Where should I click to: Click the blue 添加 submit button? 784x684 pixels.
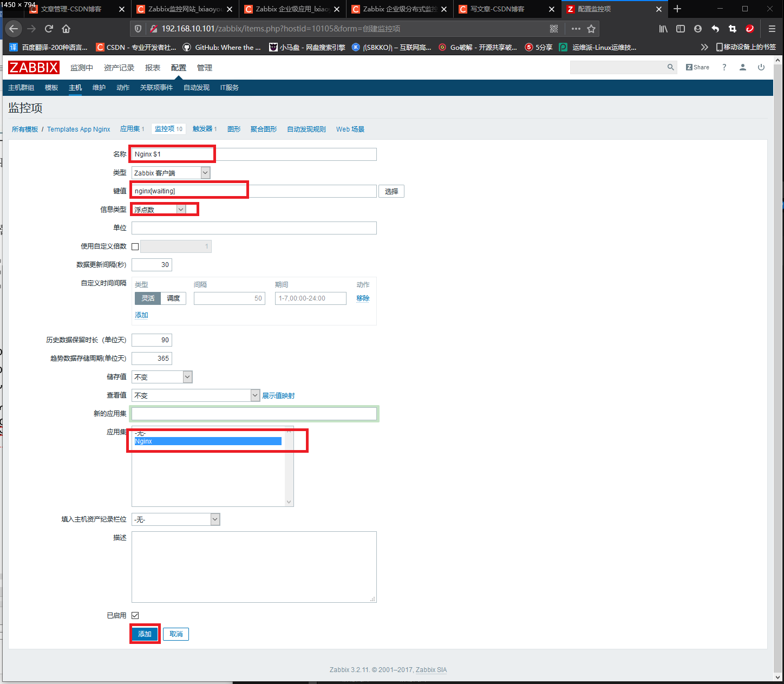point(145,634)
